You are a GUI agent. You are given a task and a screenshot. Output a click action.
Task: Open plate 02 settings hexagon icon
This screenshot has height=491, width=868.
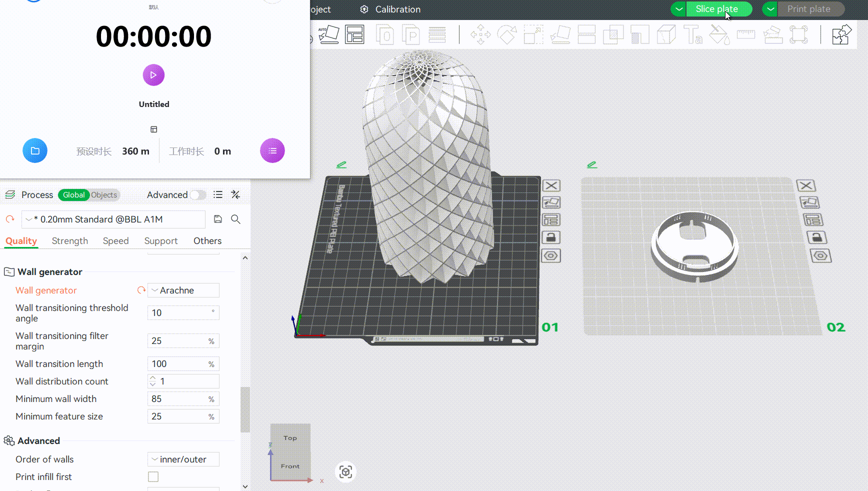coord(820,255)
